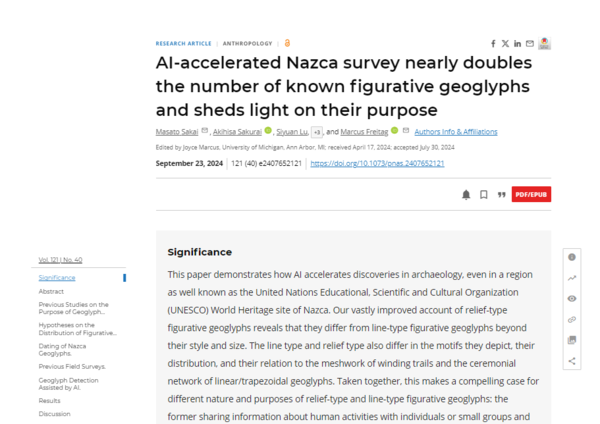Open Vol. 121 No. 40 issue link
The width and height of the screenshot is (600, 424).
point(60,260)
